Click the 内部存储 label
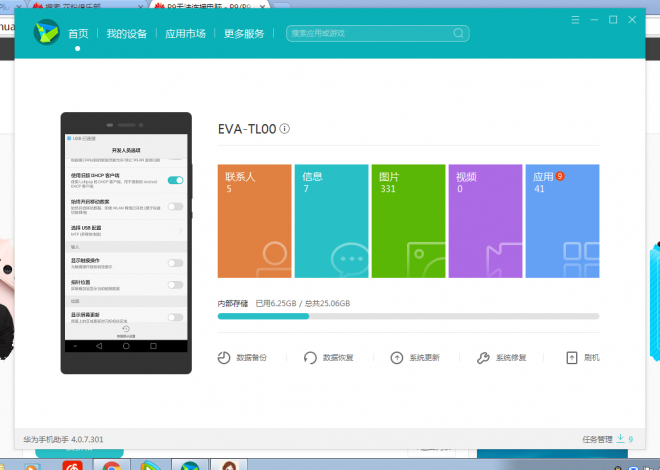 (233, 303)
